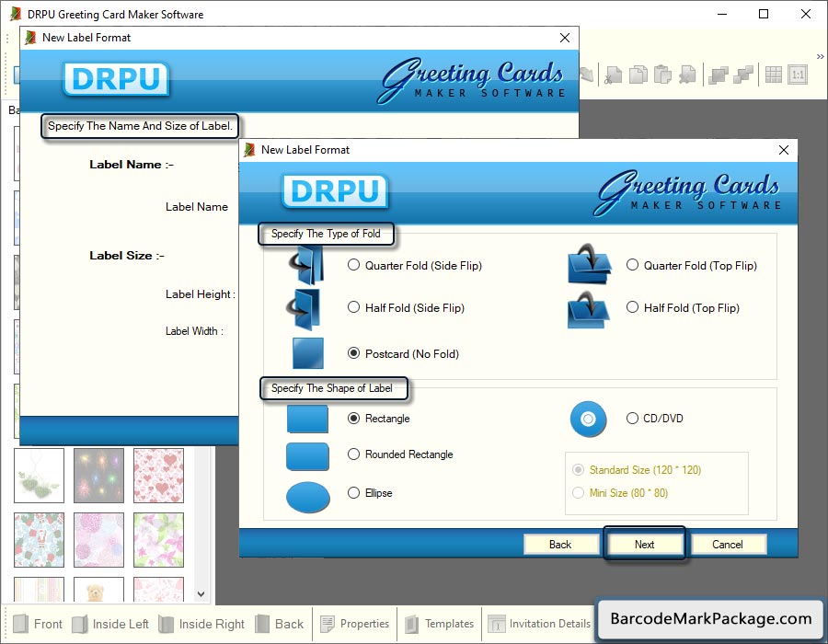This screenshot has height=644, width=828.
Task: Pick the red hearts background thumbnail
Action: pyautogui.click(x=158, y=475)
